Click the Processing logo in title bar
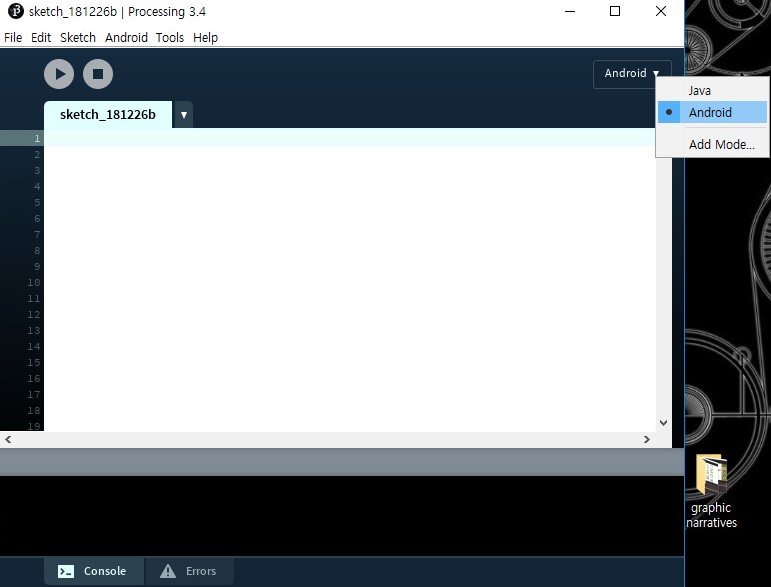 click(x=15, y=12)
